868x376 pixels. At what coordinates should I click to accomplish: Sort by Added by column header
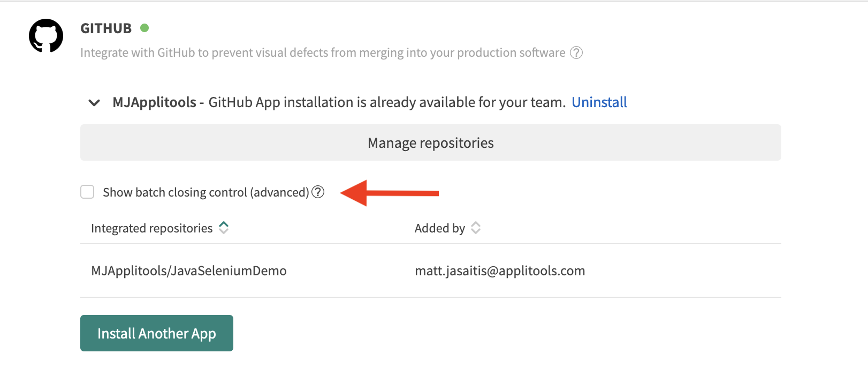pyautogui.click(x=439, y=228)
